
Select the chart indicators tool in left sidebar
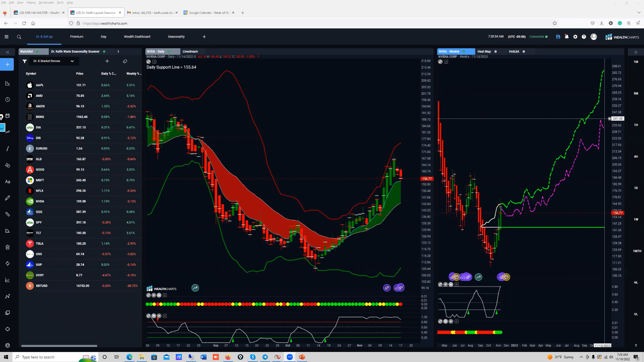[x=7, y=83]
